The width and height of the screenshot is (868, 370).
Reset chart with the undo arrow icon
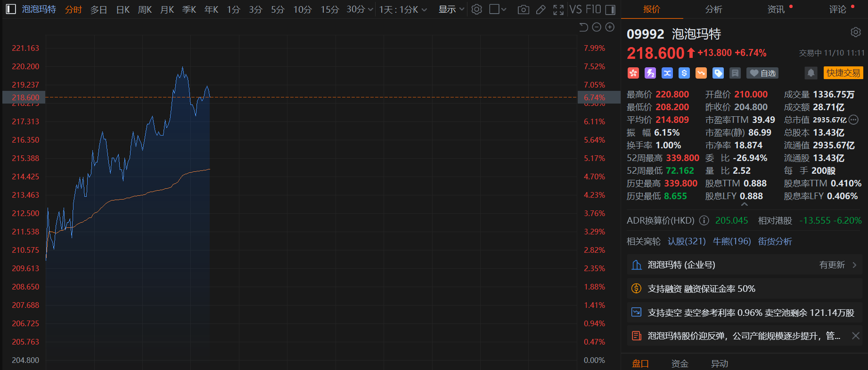583,27
